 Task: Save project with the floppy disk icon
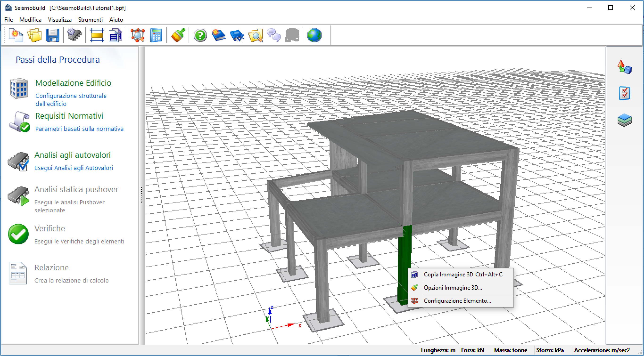[x=53, y=36]
